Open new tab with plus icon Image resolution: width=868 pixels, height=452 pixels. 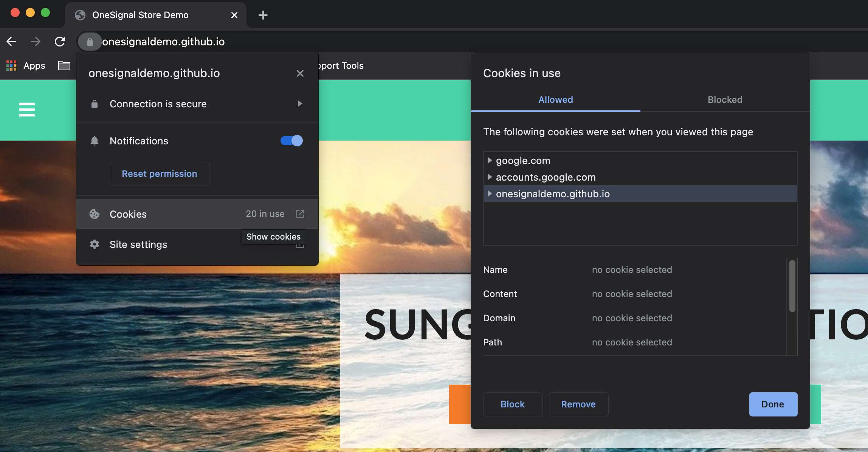(263, 15)
